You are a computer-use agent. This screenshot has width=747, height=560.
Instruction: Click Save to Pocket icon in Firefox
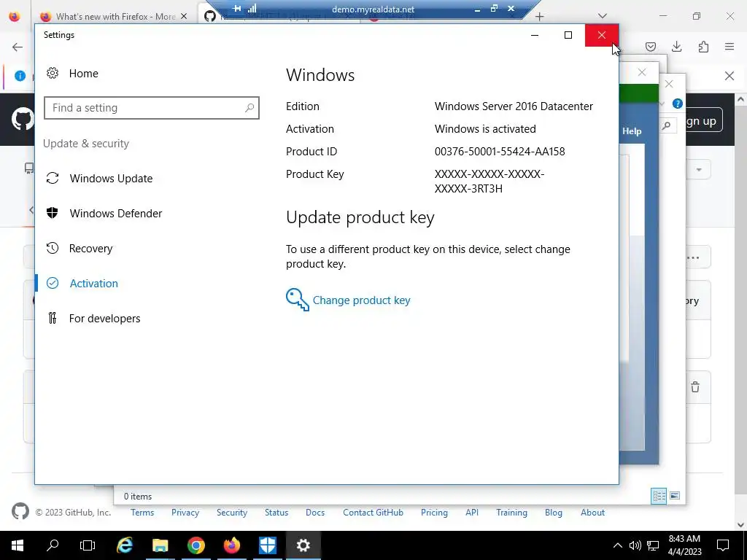650,47
